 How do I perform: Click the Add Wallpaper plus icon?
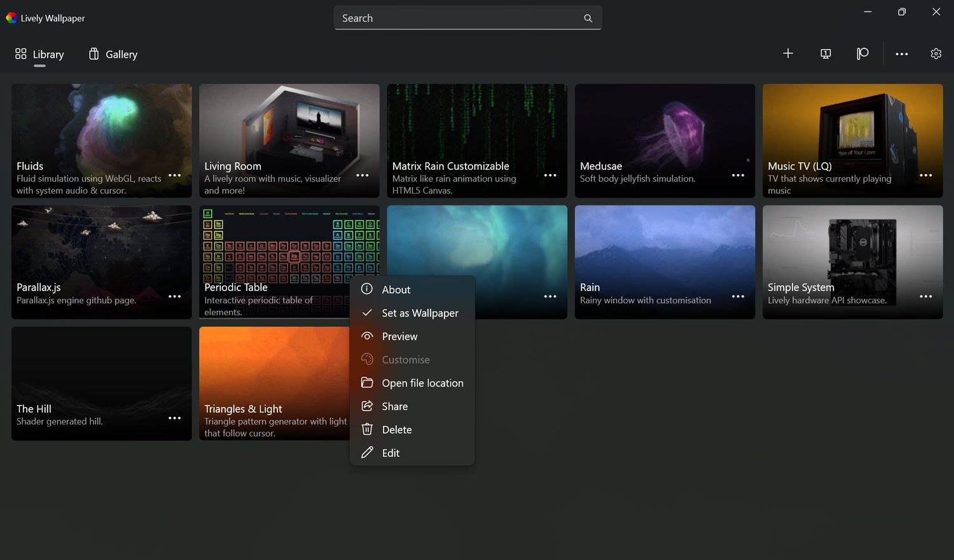(788, 53)
